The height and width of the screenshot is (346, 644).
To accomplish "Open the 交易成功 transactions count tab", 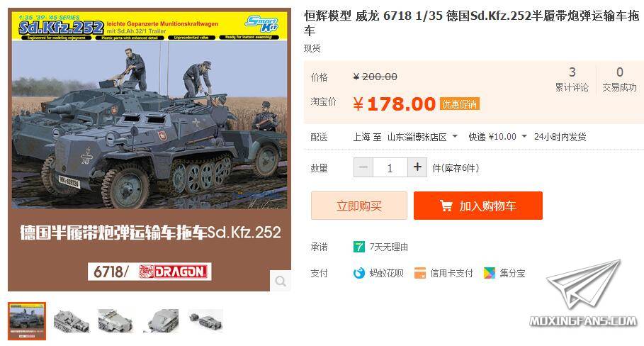I will pos(619,79).
